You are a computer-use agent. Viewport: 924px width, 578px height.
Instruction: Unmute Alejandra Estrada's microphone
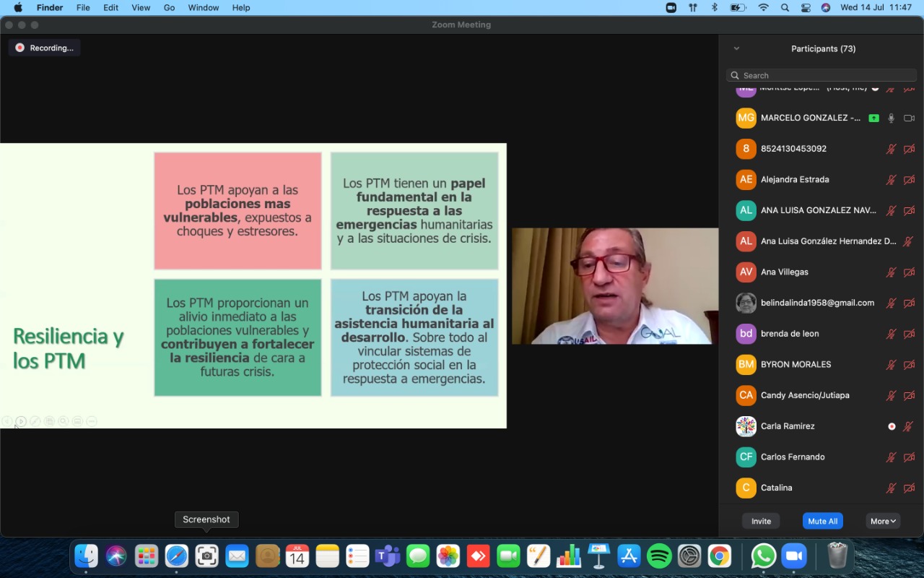[x=892, y=180]
